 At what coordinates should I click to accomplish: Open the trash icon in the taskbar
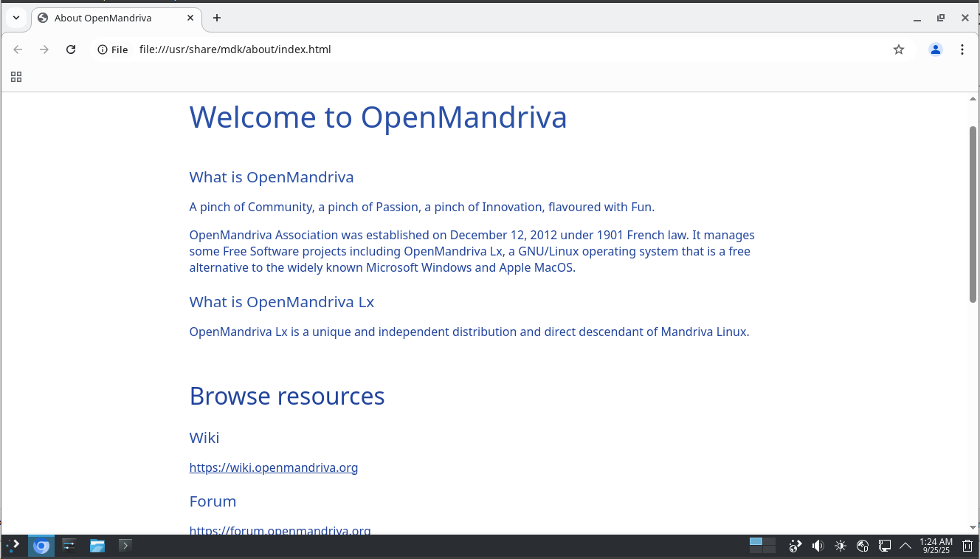coord(967,546)
